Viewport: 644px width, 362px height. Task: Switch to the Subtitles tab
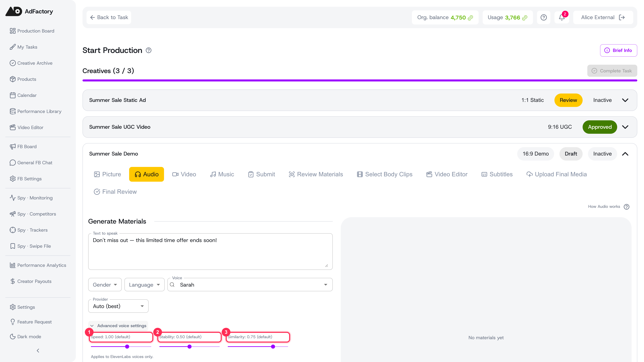(497, 174)
